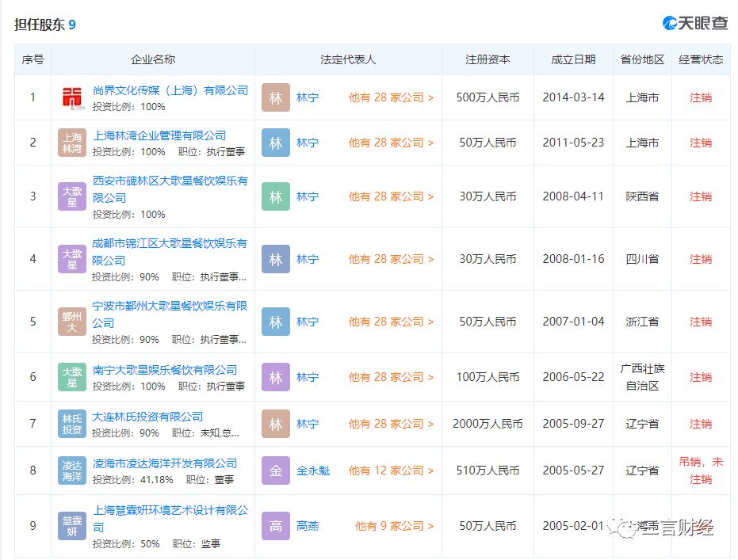The height and width of the screenshot is (560, 738).
Task: Click 500万人民币 capital cell
Action: point(488,97)
